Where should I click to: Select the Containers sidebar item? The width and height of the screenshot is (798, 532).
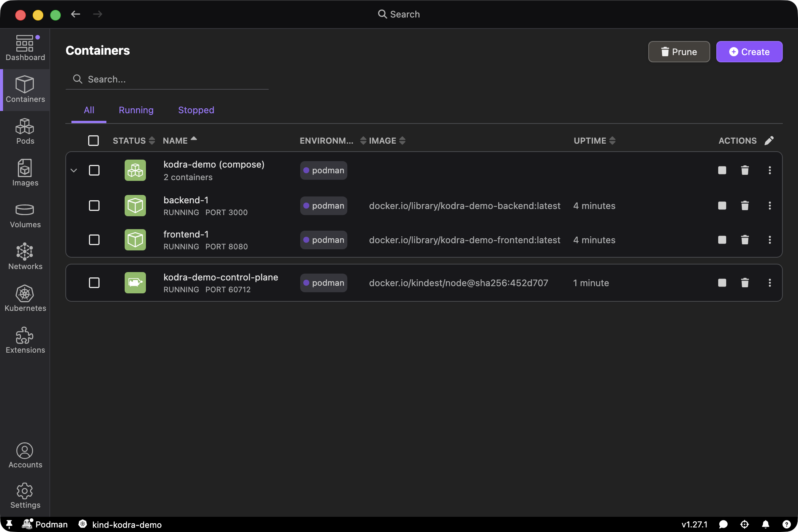tap(25, 90)
